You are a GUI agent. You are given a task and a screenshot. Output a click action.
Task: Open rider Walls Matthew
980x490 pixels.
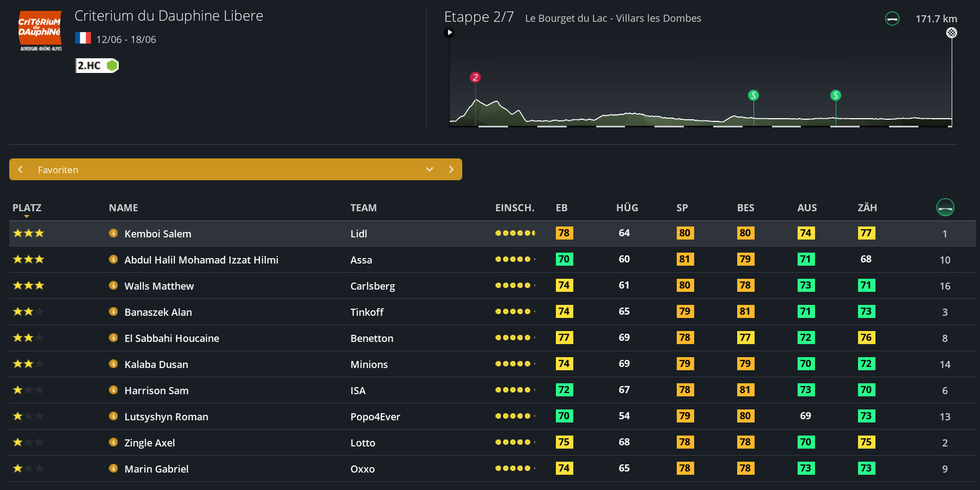click(x=159, y=286)
